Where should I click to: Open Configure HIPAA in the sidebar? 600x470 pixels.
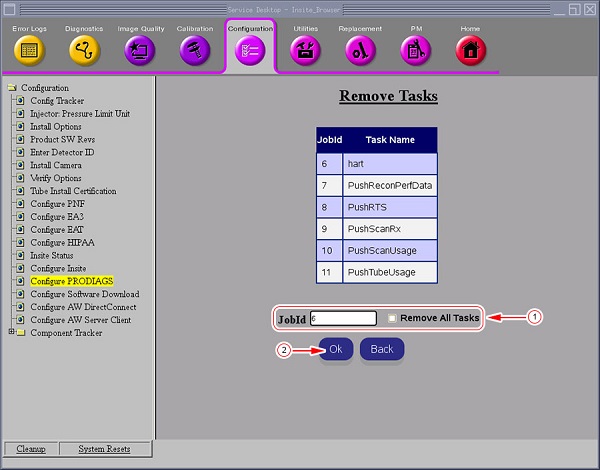coord(62,243)
